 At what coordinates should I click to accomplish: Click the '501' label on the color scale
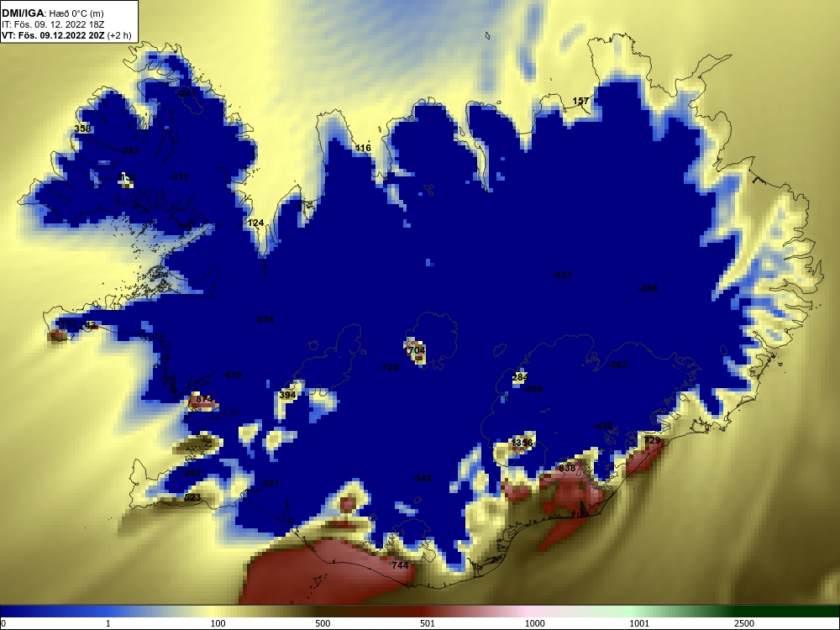pos(428,623)
